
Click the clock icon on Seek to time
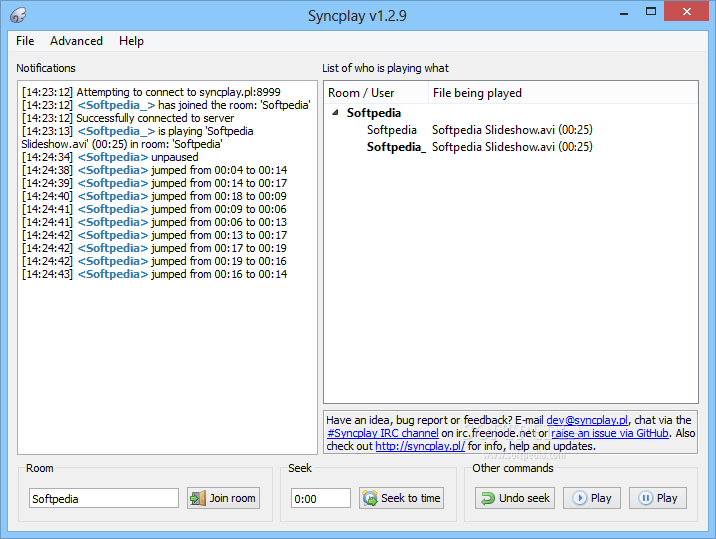(x=370, y=498)
